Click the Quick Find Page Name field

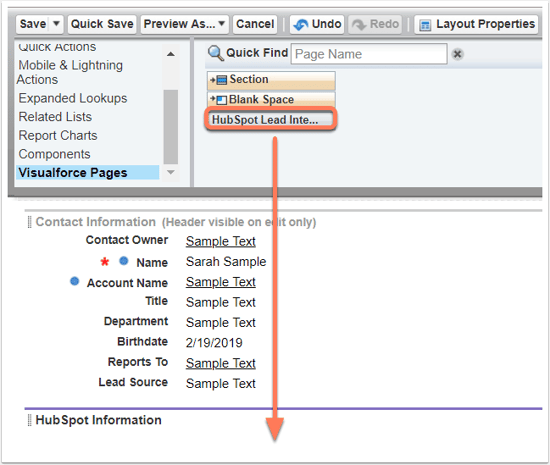click(369, 54)
